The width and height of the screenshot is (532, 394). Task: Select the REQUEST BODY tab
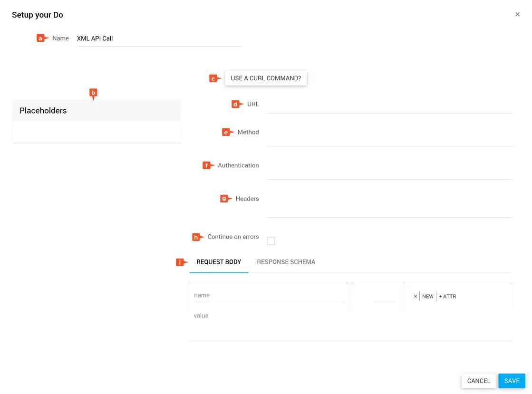tap(219, 262)
